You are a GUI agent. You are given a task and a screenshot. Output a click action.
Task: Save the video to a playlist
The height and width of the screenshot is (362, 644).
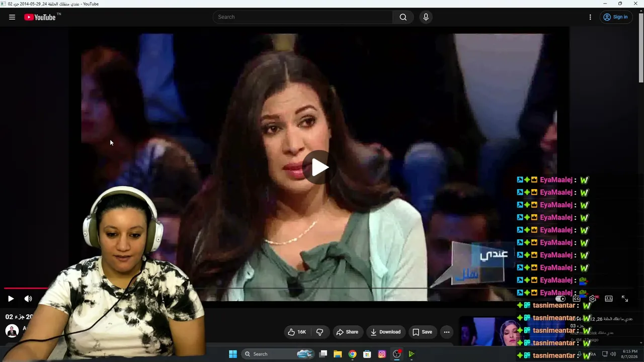click(x=422, y=332)
